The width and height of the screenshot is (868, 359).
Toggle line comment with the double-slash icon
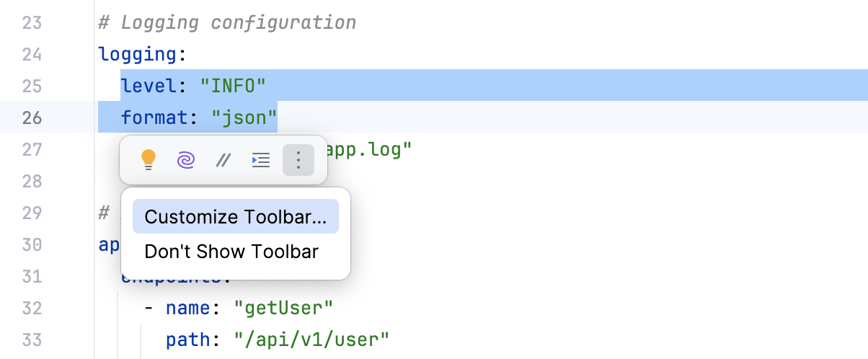[x=223, y=160]
